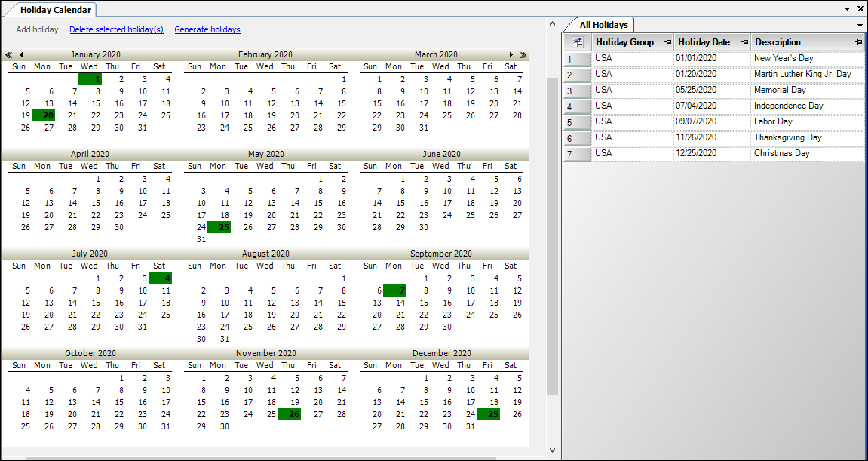
Task: Go to previous month with single-left arrow
Action: tap(21, 55)
